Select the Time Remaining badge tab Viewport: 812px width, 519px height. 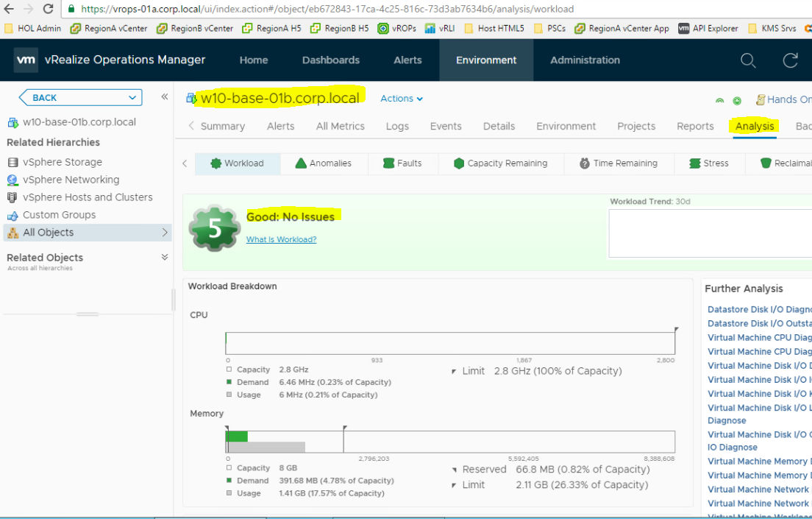point(619,163)
